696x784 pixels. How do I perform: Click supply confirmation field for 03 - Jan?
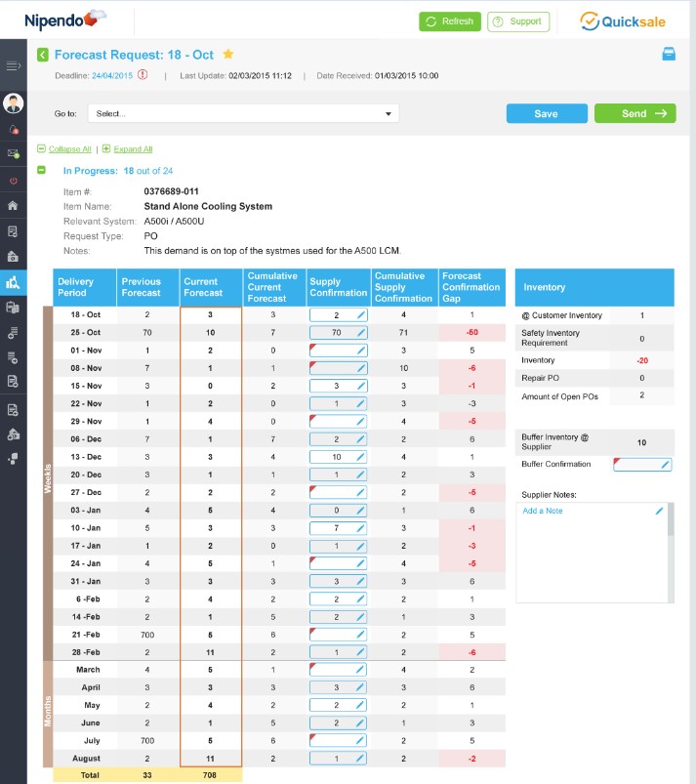338,511
